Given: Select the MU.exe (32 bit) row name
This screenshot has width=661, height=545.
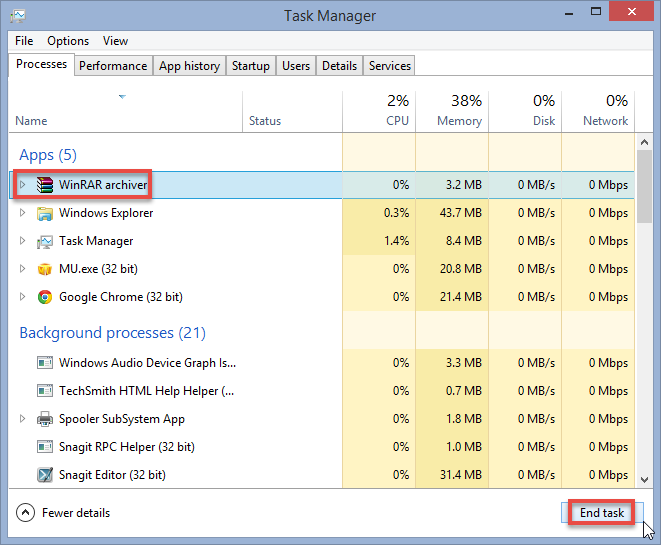Looking at the screenshot, I should coord(98,268).
